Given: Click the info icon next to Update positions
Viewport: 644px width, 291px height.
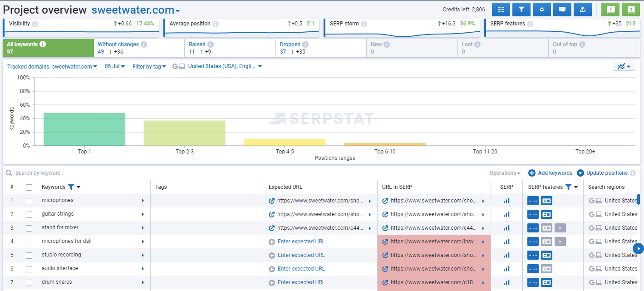Looking at the screenshot, I should (x=633, y=173).
